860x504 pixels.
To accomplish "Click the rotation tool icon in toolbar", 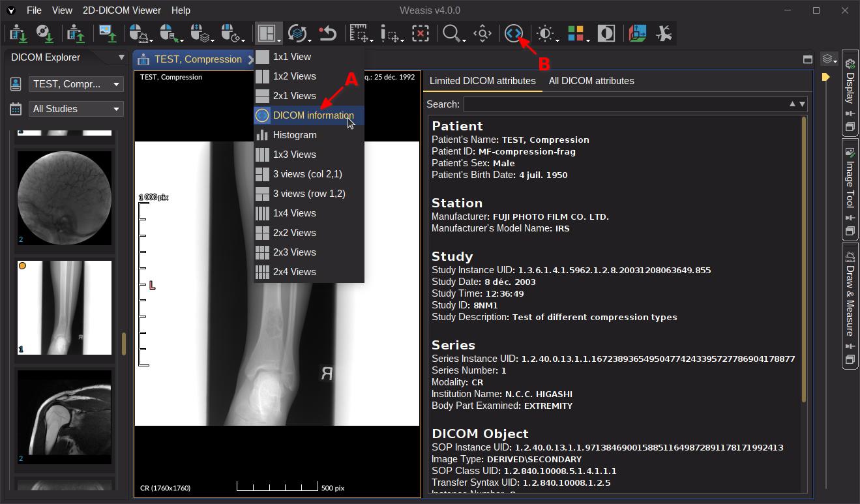I will pyautogui.click(x=664, y=33).
